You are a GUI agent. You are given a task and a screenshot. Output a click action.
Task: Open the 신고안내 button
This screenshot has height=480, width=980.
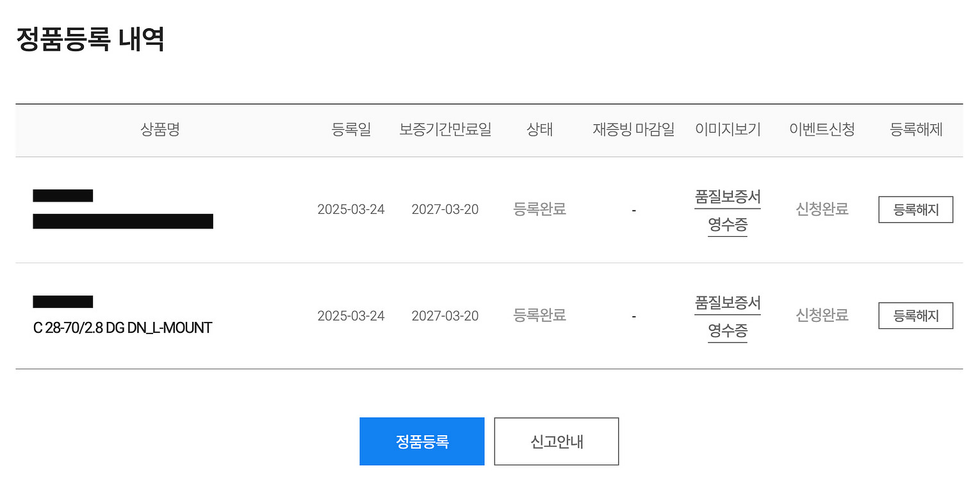point(556,442)
